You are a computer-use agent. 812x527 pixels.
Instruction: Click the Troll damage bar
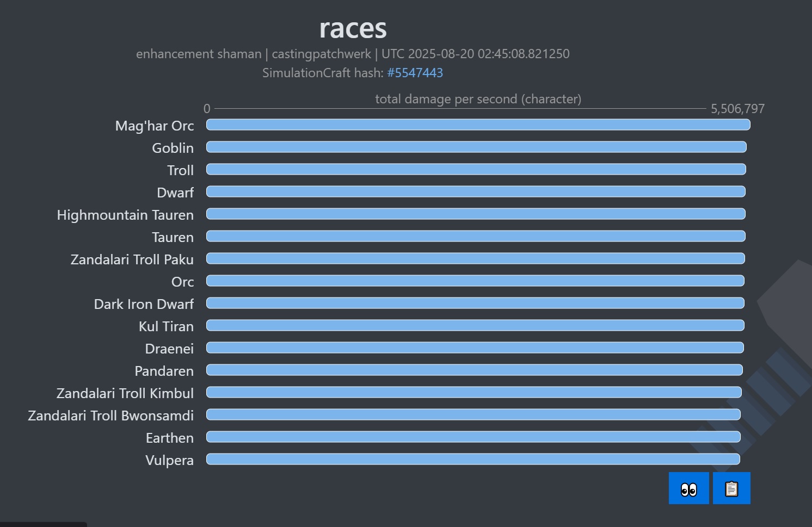476,170
